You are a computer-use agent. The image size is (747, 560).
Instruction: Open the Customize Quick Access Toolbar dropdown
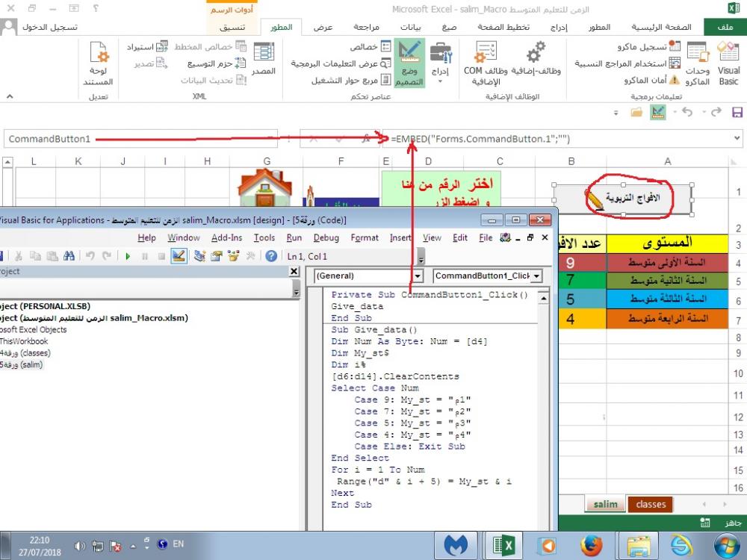point(616,113)
